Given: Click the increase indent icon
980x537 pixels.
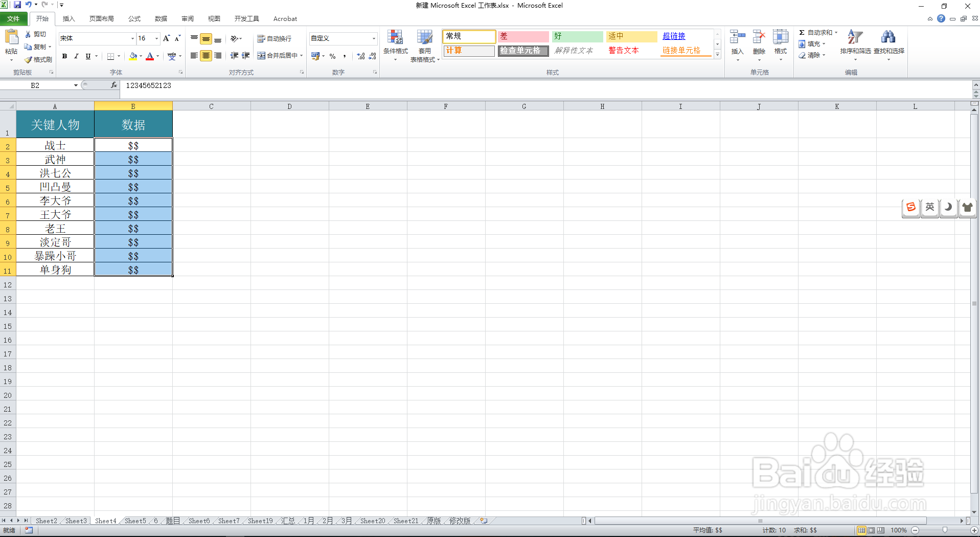Looking at the screenshot, I should pos(246,55).
